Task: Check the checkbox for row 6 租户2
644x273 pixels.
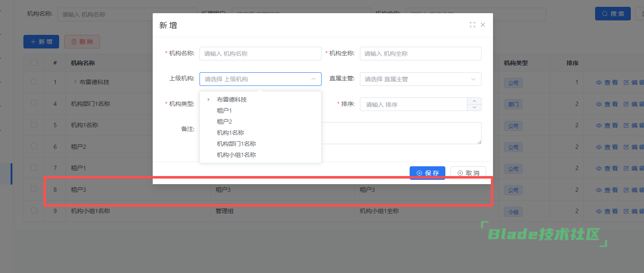Action: pos(34,146)
